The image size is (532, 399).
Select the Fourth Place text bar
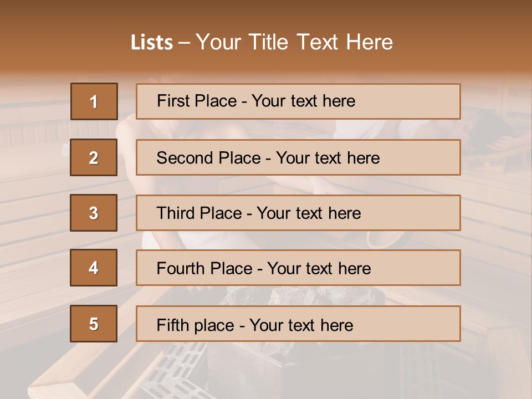[x=298, y=268]
